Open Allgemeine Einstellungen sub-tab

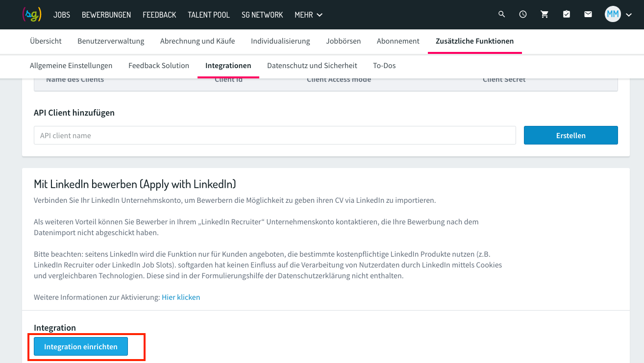71,66
